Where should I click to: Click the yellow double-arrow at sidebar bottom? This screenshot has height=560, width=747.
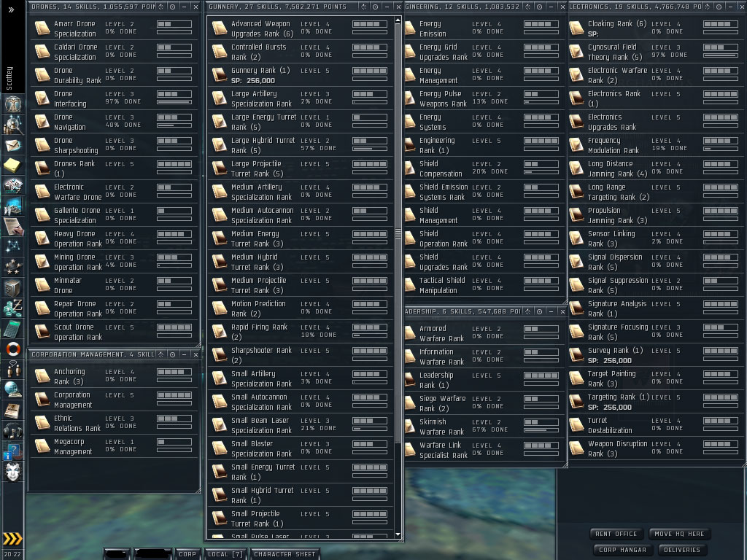[12, 539]
